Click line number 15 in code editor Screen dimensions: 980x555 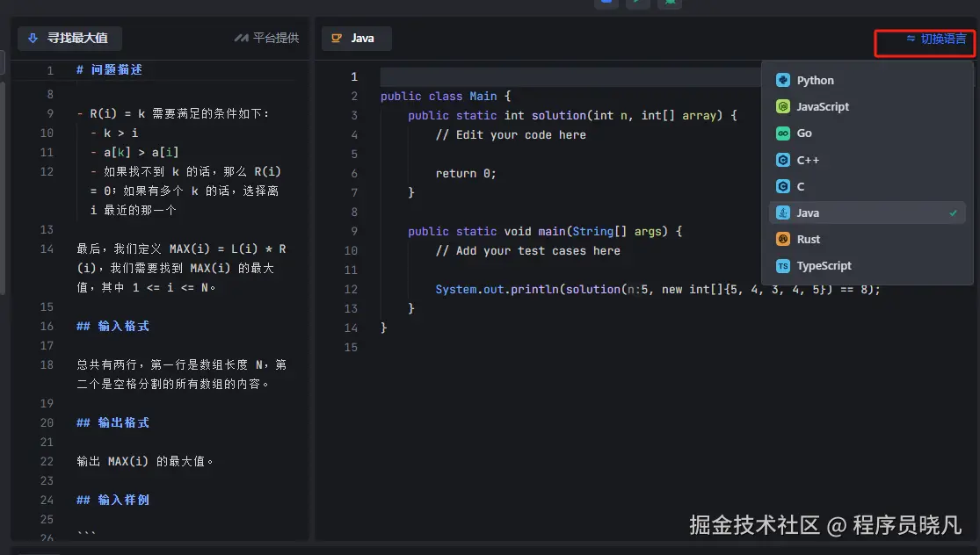[x=352, y=347]
